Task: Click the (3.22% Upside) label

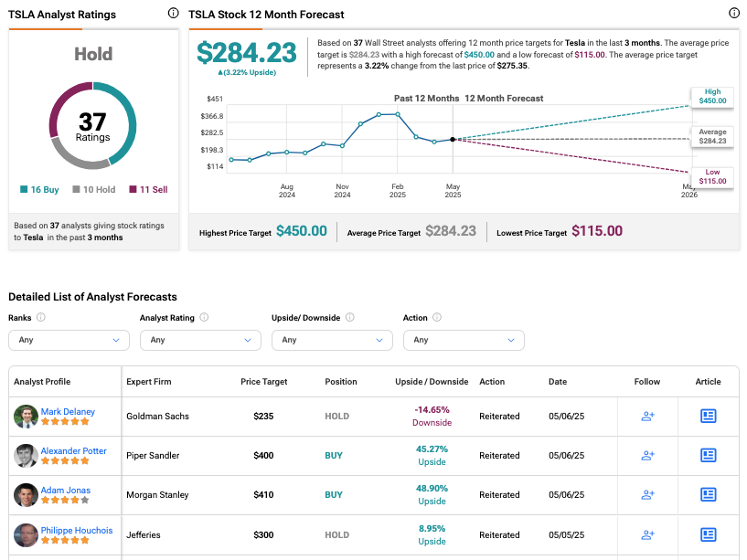Action: pyautogui.click(x=247, y=72)
